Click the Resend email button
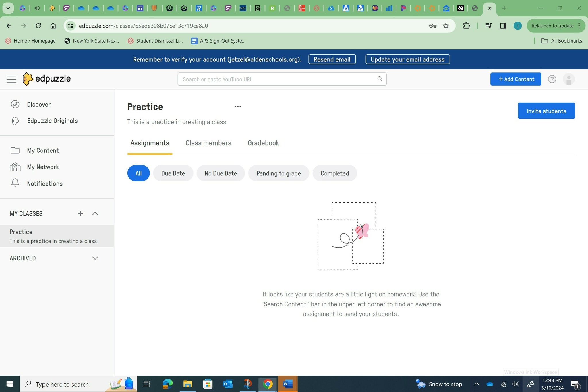588x392 pixels. coord(332,59)
